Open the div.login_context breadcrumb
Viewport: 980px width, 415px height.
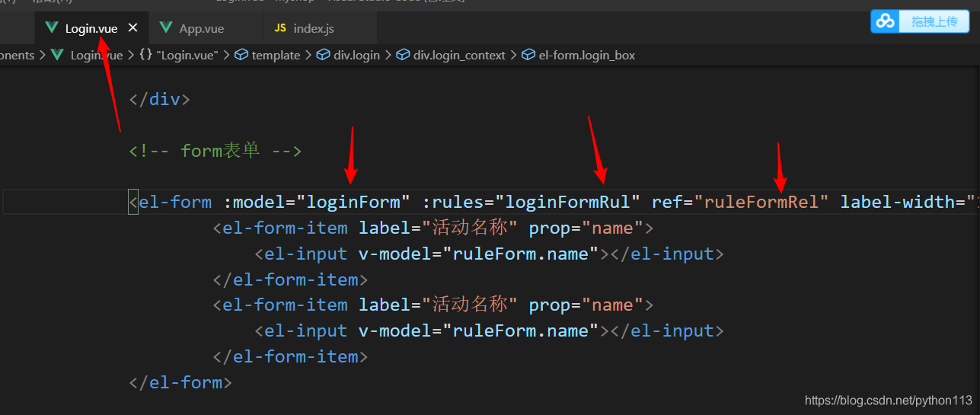tap(459, 55)
